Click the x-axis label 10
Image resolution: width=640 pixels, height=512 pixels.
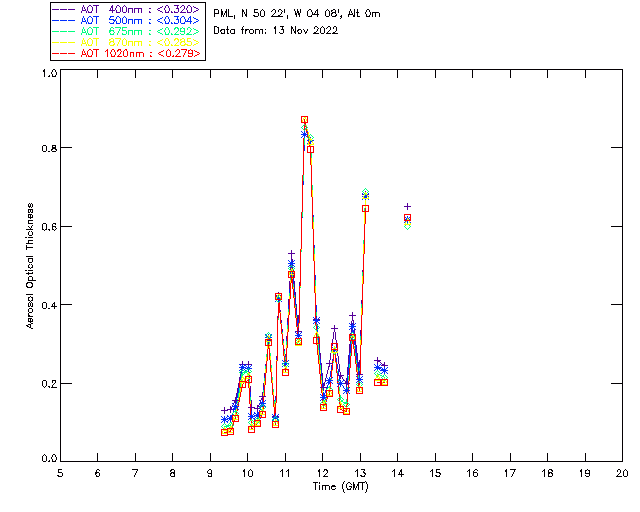(247, 473)
